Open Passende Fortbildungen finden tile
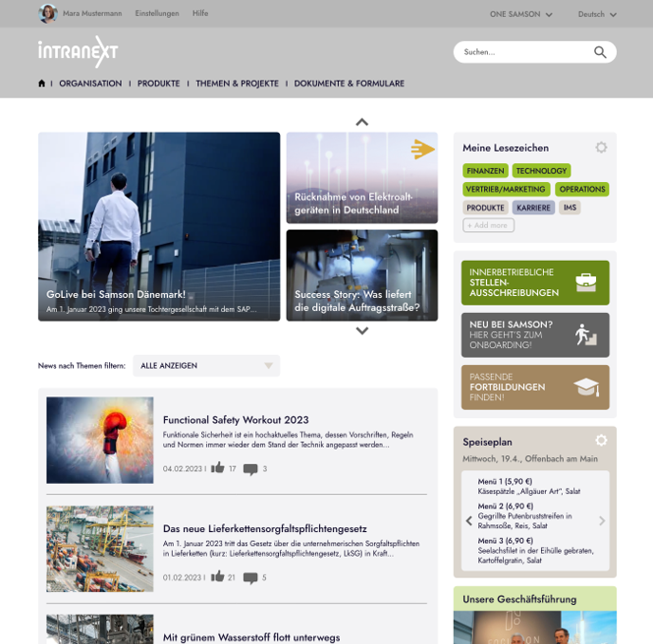This screenshot has width=653, height=644. point(535,387)
